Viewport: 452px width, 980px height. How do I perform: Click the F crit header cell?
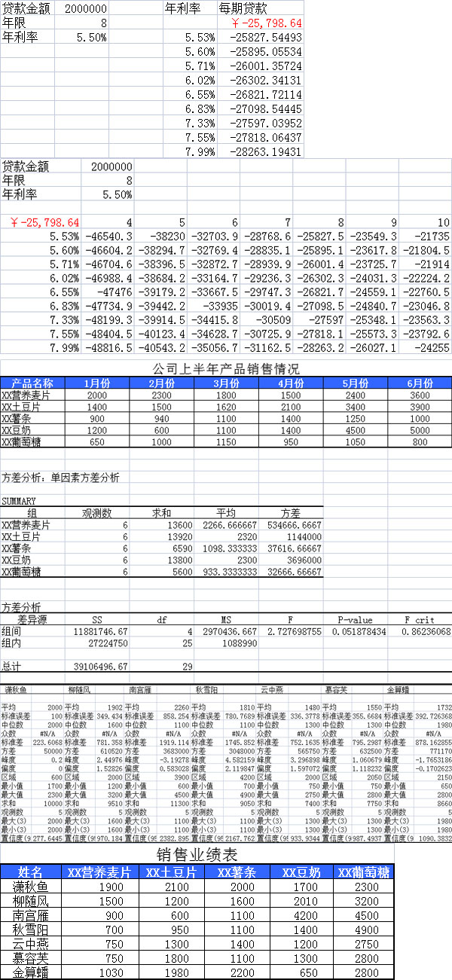coord(419,618)
